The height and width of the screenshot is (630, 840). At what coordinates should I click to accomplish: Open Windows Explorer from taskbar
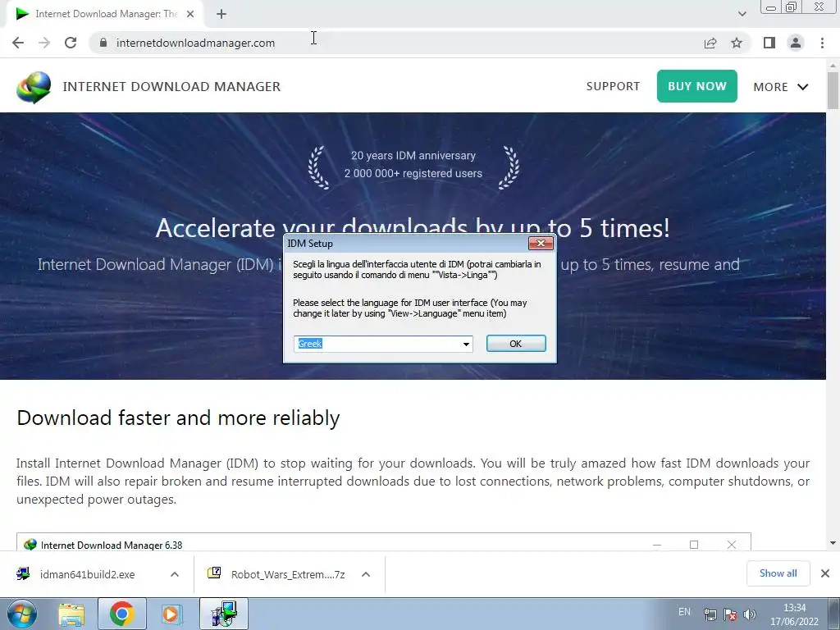pyautogui.click(x=71, y=614)
